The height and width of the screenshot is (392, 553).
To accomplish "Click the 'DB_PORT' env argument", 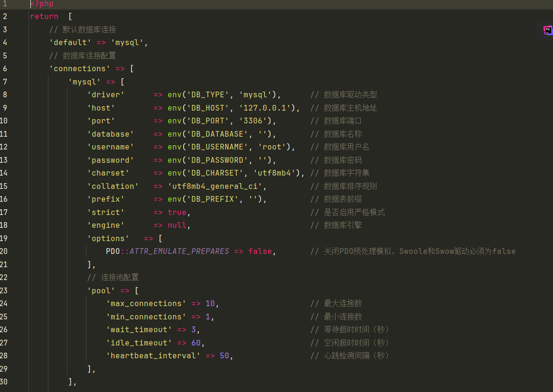I will click(x=208, y=121).
